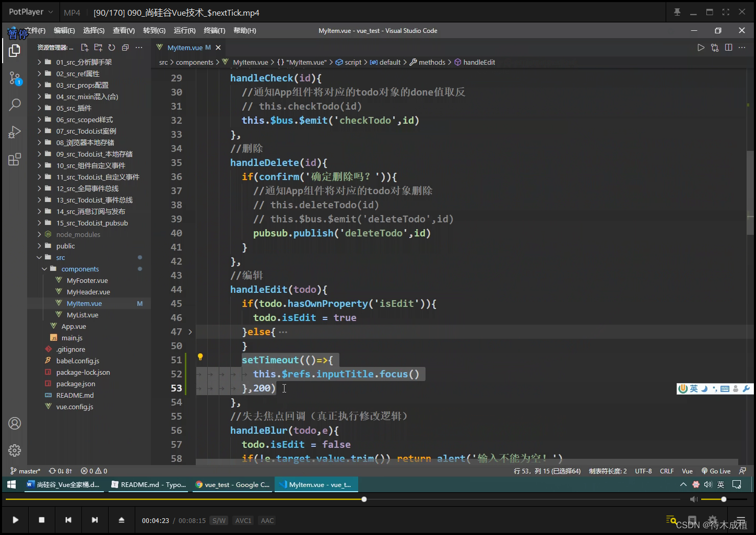
Task: Open the 编辑(E) menu
Action: pos(64,31)
